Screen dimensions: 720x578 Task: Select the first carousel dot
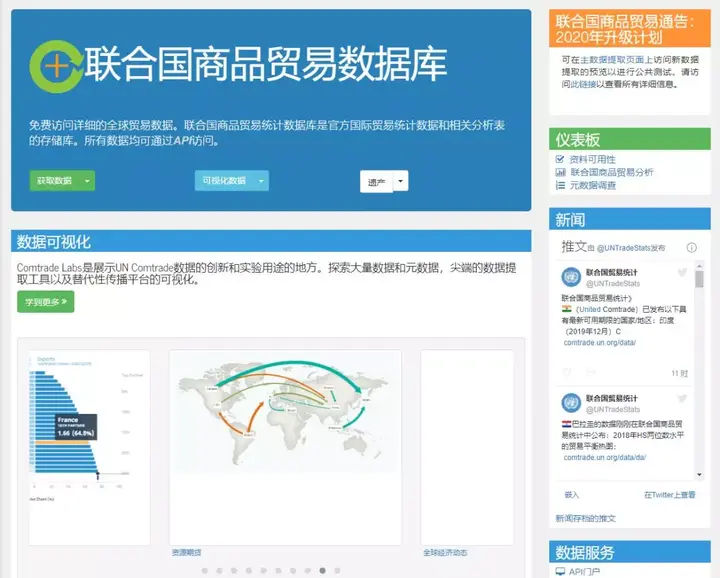pos(204,571)
